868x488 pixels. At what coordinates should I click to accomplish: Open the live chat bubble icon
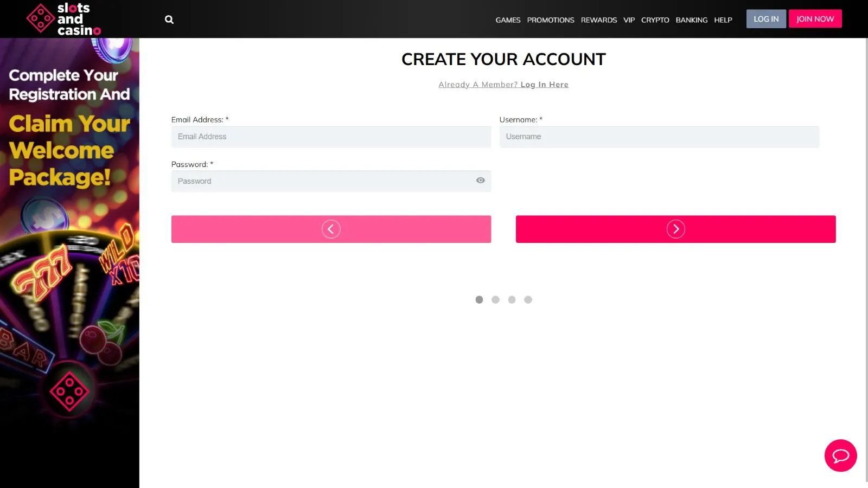840,455
